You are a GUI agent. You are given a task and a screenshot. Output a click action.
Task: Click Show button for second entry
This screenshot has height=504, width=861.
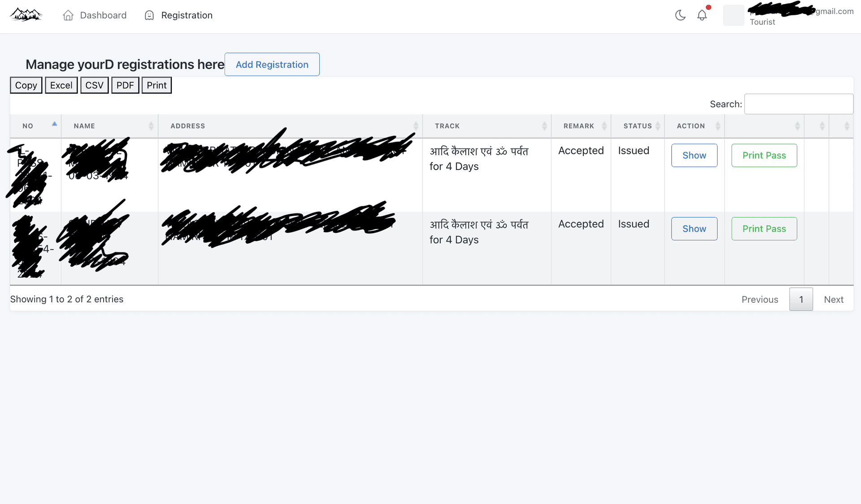pos(694,229)
